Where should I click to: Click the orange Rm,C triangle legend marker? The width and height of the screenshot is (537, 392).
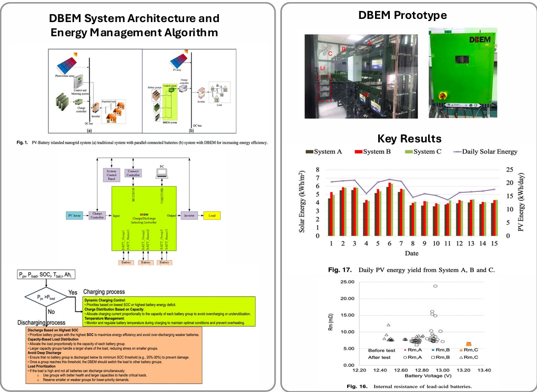coord(461,349)
